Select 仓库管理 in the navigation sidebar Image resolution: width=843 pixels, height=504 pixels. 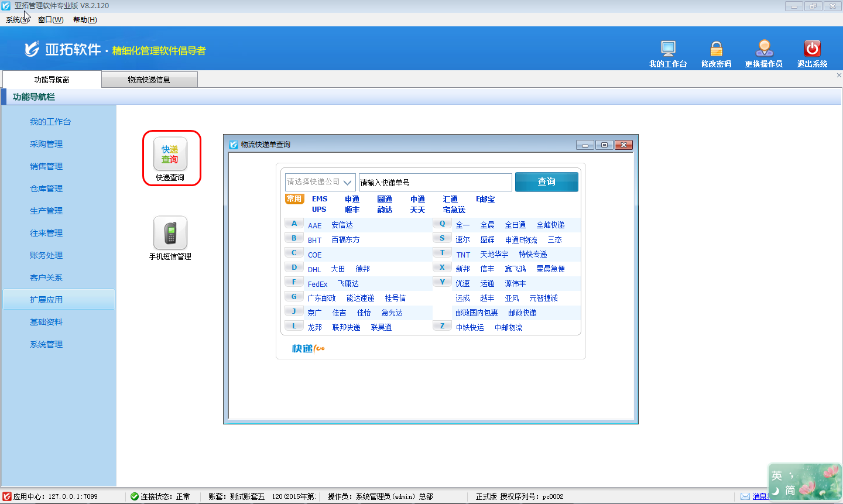[x=46, y=188]
